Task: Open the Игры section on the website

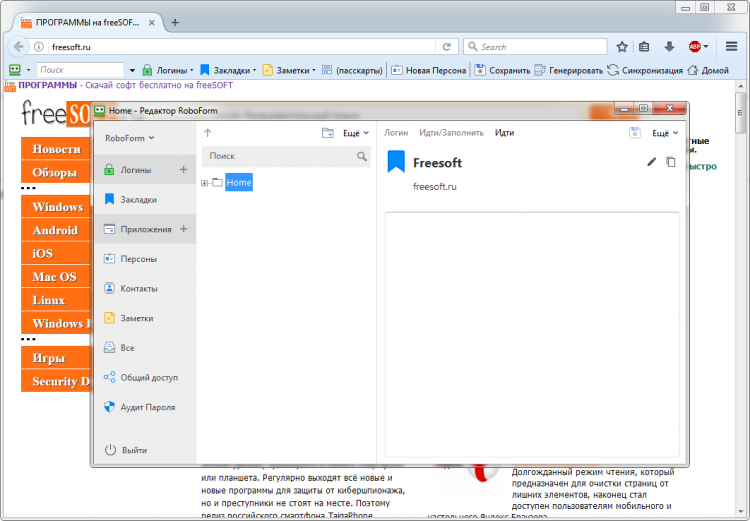Action: click(x=56, y=358)
